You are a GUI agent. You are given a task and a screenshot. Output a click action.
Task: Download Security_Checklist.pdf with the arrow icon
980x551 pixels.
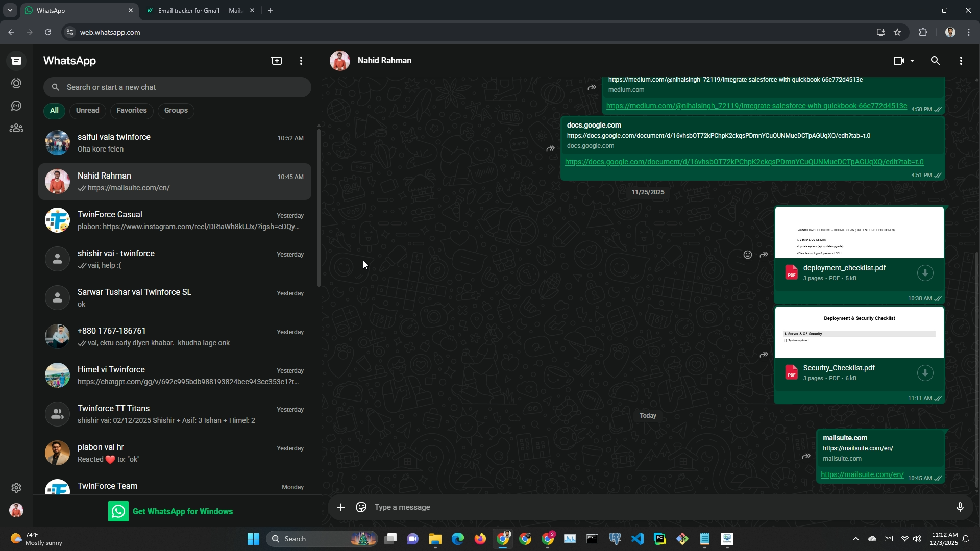[x=925, y=373]
